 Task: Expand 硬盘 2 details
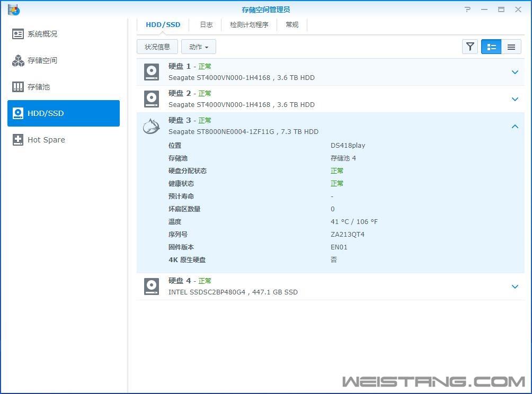coord(515,99)
